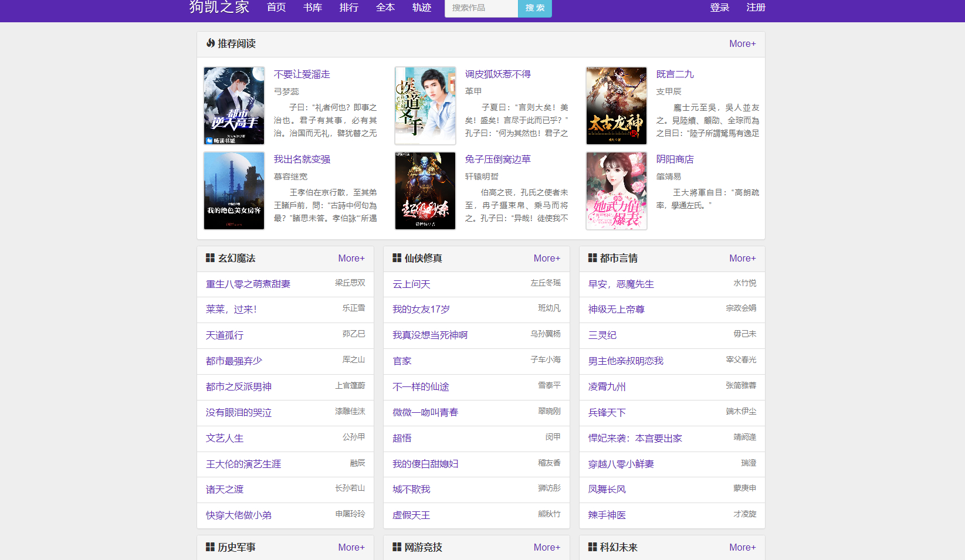
Task: Click the grid icon next to 都市言情
Action: click(x=592, y=258)
